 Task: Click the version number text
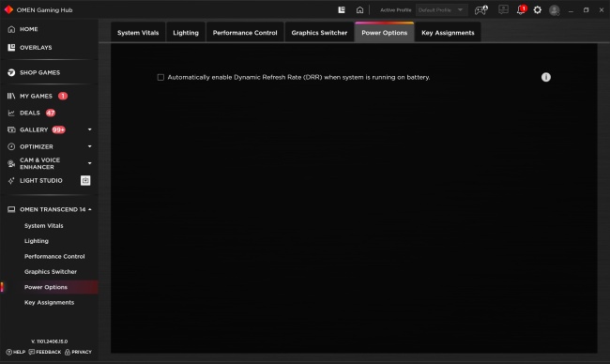[x=50, y=341]
